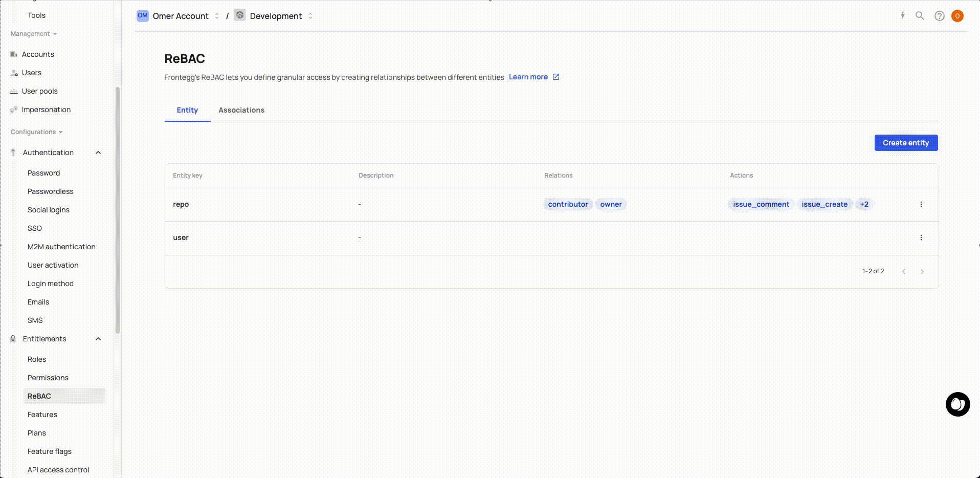Click the search magnifier icon

point(920,16)
